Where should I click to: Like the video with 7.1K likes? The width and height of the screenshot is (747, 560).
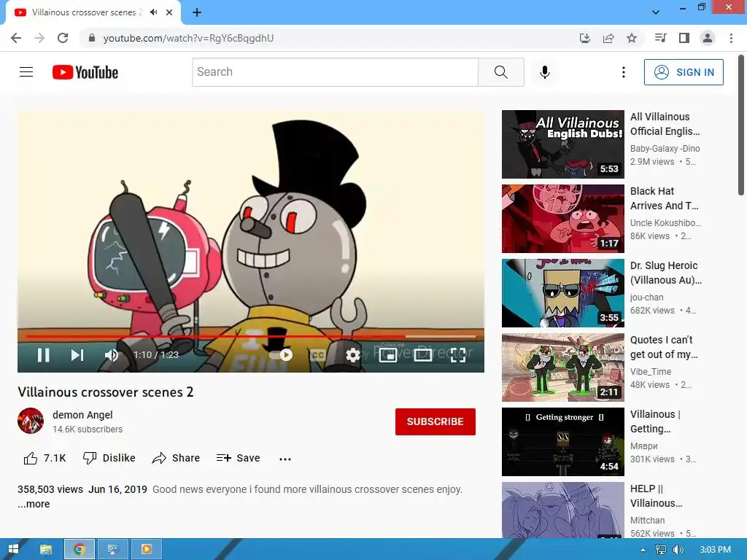44,458
